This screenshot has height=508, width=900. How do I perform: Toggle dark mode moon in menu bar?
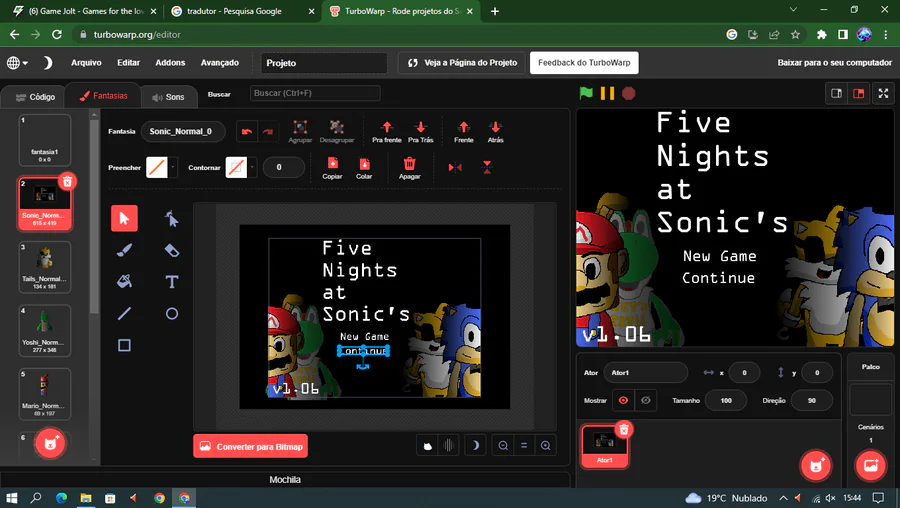[48, 63]
